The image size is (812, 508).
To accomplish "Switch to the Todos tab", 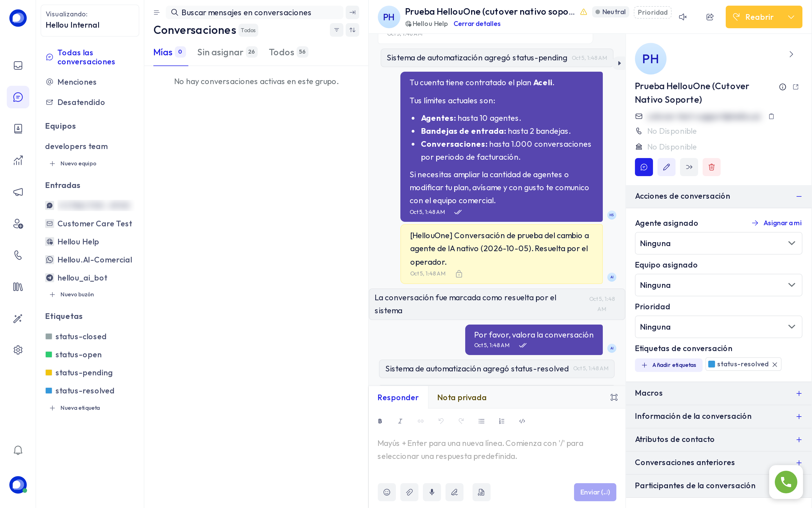I will tap(288, 52).
